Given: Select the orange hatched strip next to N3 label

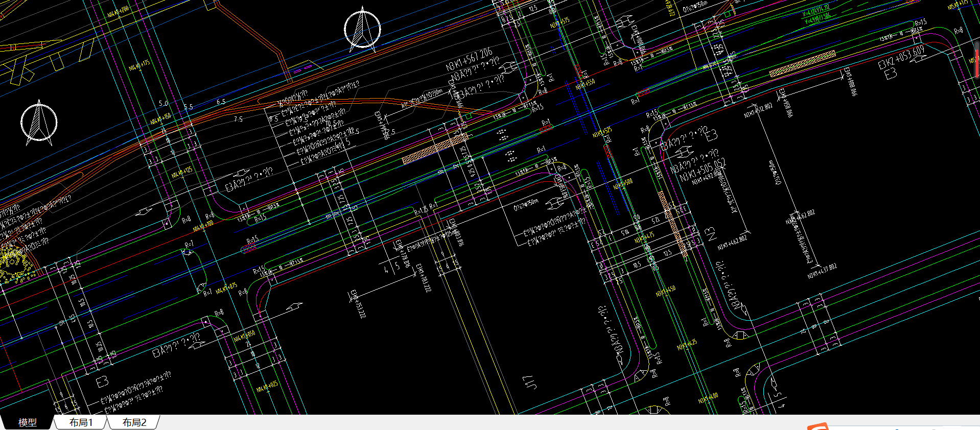Looking at the screenshot, I should [x=672, y=224].
